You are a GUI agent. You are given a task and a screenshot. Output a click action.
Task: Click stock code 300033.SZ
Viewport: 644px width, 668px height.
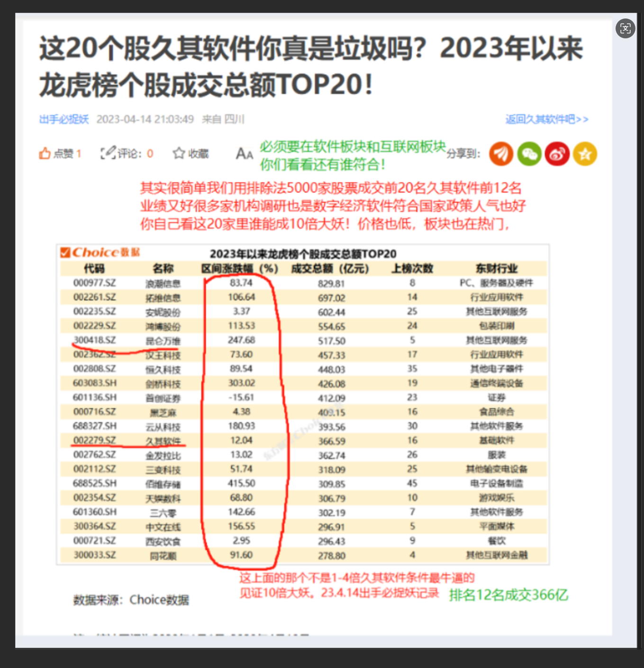click(x=94, y=555)
